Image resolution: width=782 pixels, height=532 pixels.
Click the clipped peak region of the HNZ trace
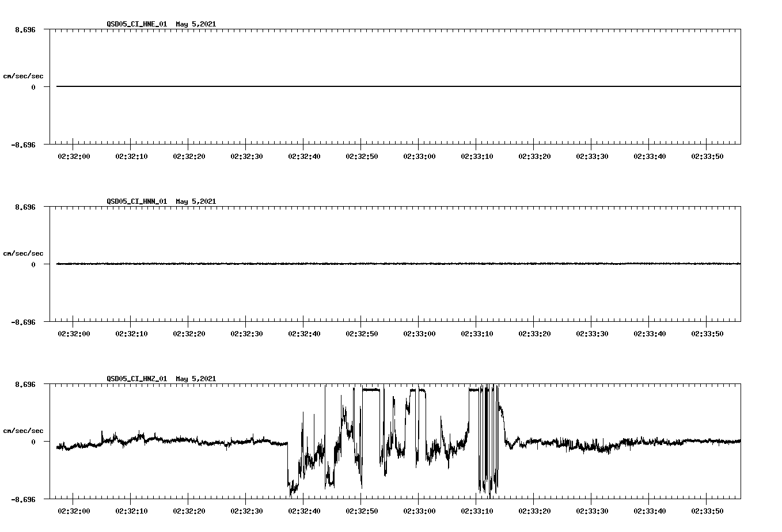click(x=371, y=389)
